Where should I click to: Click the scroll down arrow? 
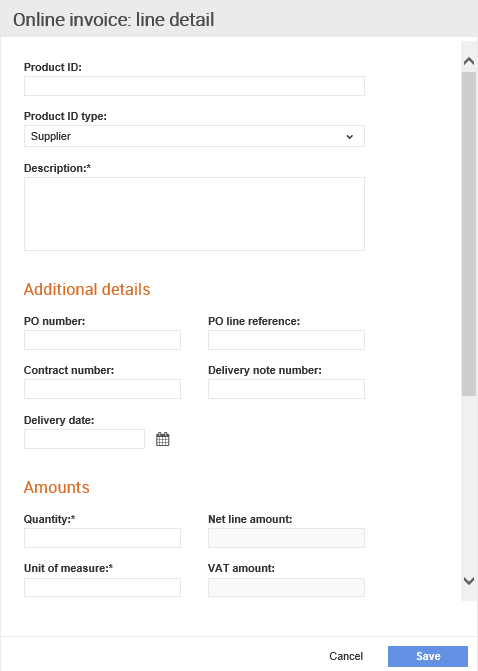click(x=469, y=581)
